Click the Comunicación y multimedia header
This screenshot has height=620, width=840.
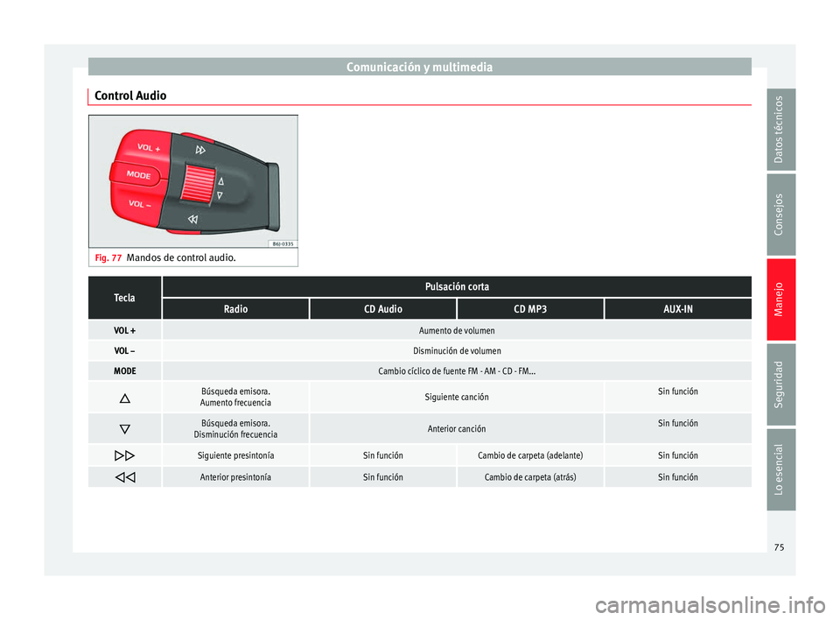[419, 67]
